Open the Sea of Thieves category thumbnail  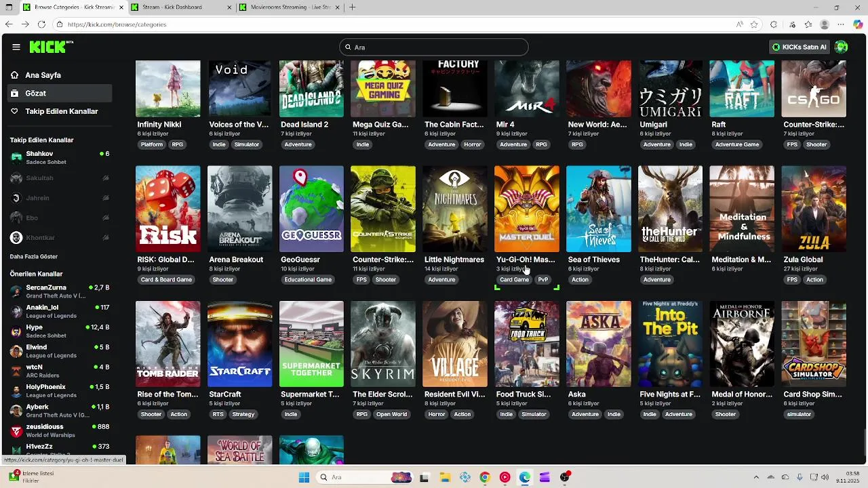click(599, 209)
